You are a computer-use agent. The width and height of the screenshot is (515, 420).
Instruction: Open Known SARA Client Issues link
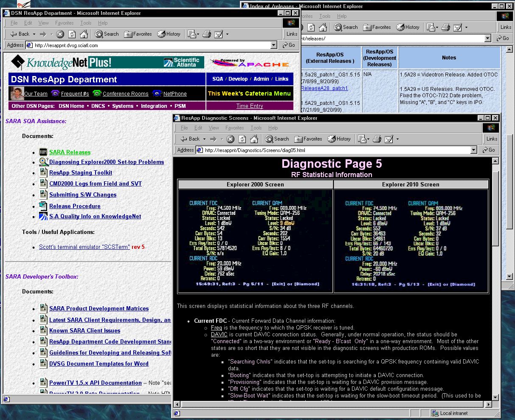click(84, 330)
